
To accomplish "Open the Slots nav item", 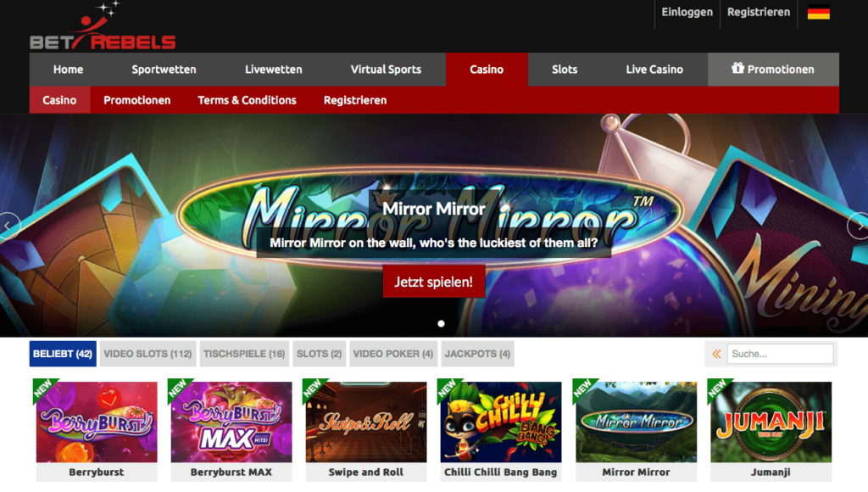I will pos(565,70).
